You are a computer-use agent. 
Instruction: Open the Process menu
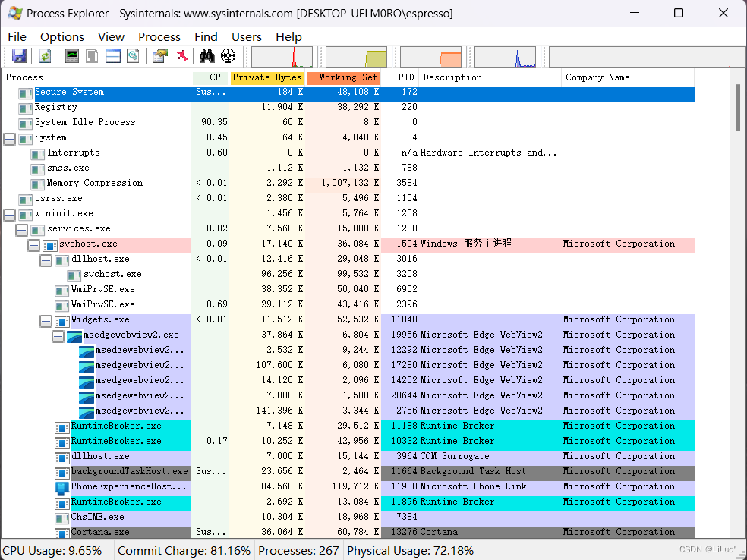[159, 36]
